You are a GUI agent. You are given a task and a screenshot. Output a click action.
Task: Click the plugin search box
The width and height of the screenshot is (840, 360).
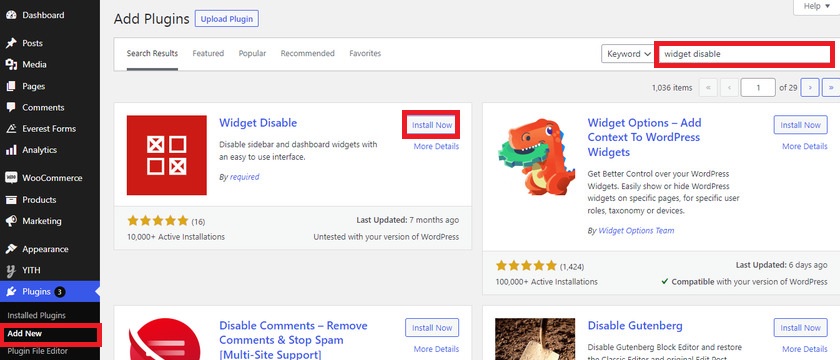[744, 54]
